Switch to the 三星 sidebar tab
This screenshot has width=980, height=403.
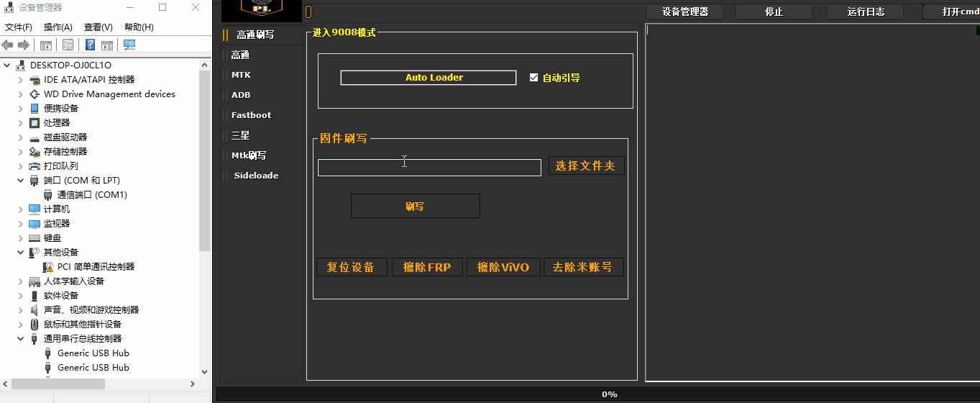pos(262,135)
